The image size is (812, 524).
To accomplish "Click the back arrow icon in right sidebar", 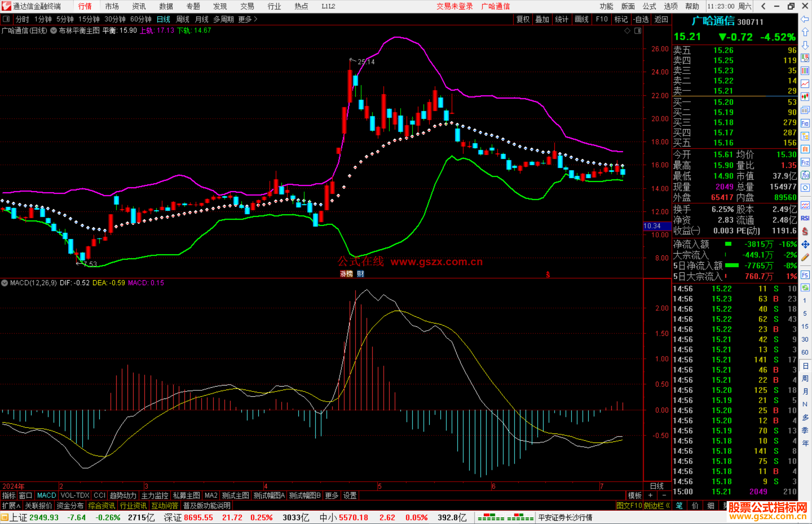I will (x=805, y=19).
